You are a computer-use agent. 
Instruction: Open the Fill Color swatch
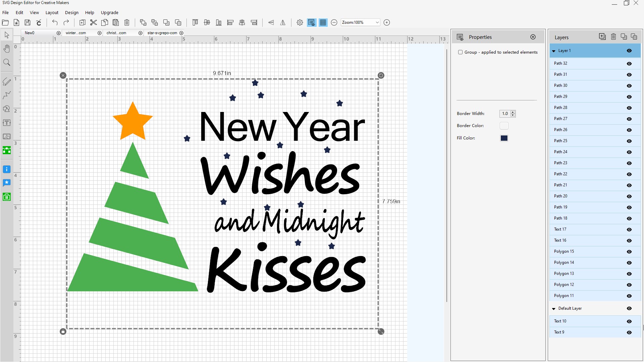coord(504,138)
